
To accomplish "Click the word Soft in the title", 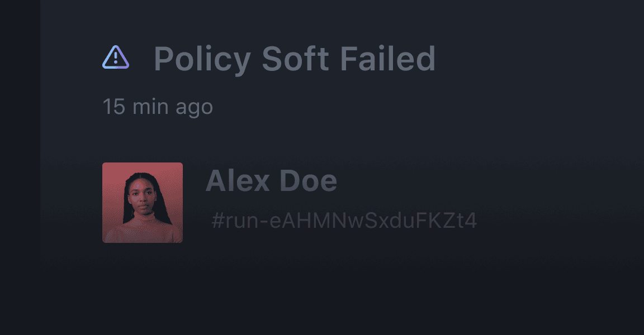I will pos(295,59).
